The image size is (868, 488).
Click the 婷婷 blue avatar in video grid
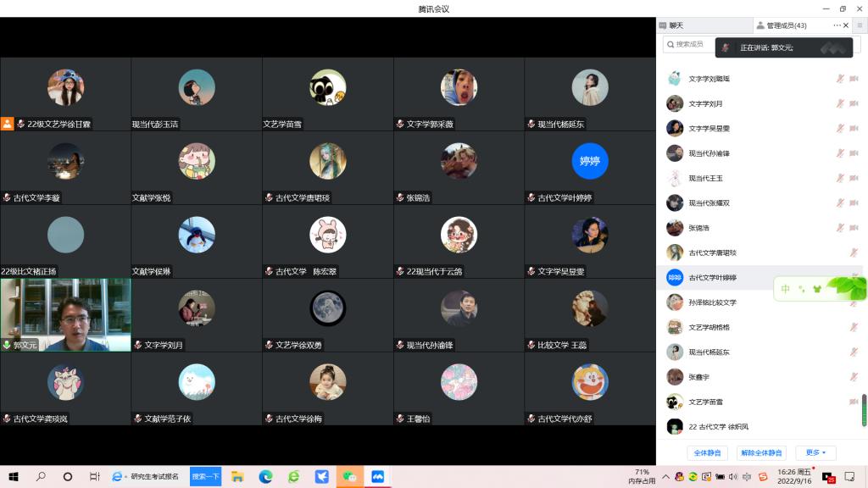point(590,161)
